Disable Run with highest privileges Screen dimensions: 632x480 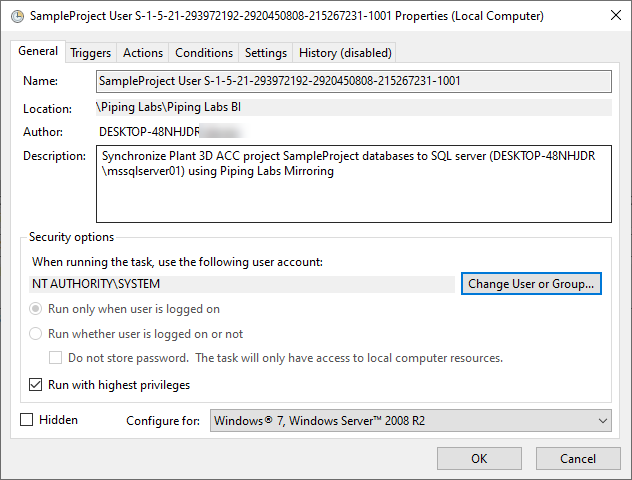[x=36, y=385]
